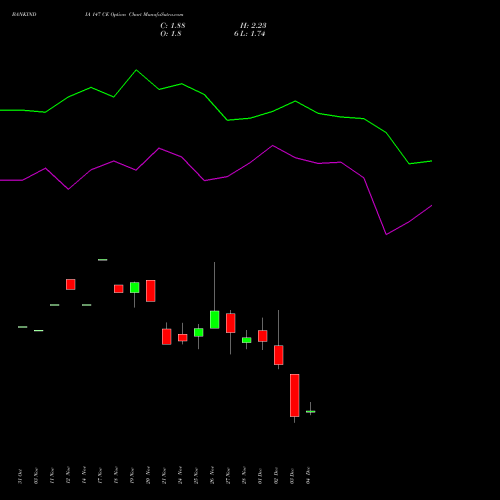Click the '20 Nov' date label
Image resolution: width=500 pixels, height=500 pixels.
point(148,476)
